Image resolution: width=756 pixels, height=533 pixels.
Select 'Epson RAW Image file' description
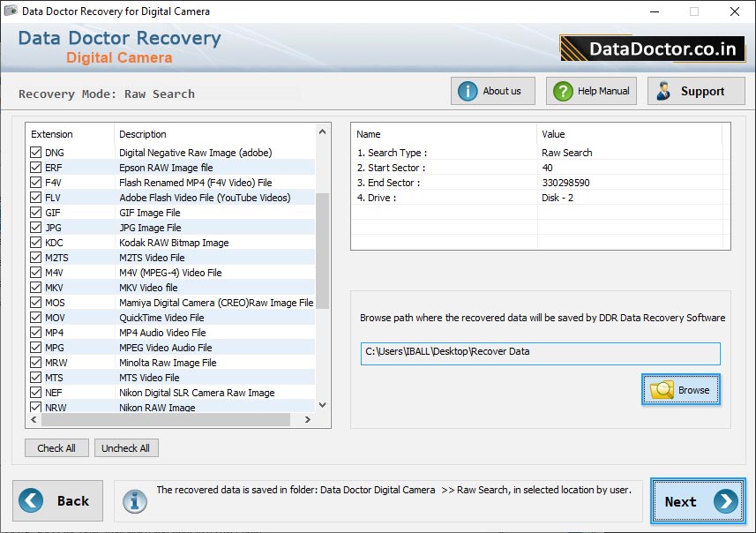click(x=166, y=168)
